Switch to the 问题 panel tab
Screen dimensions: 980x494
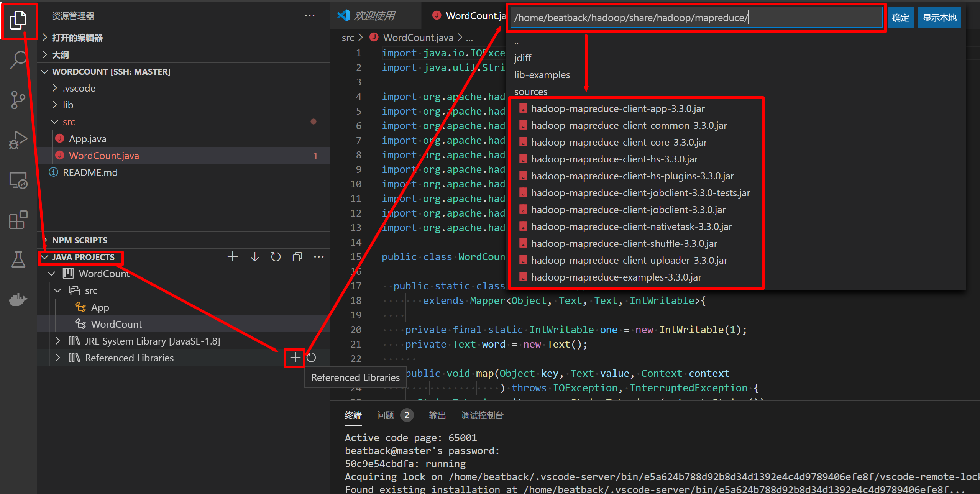coord(385,415)
